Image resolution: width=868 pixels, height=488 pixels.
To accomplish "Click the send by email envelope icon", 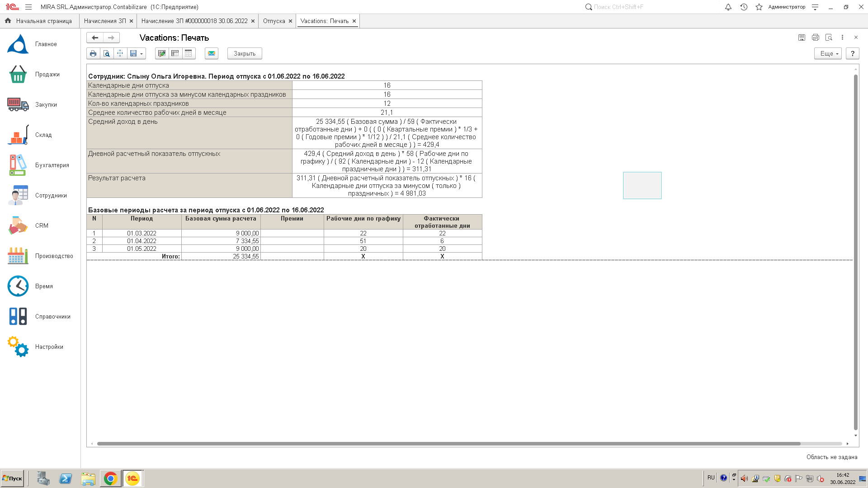I will pyautogui.click(x=212, y=53).
